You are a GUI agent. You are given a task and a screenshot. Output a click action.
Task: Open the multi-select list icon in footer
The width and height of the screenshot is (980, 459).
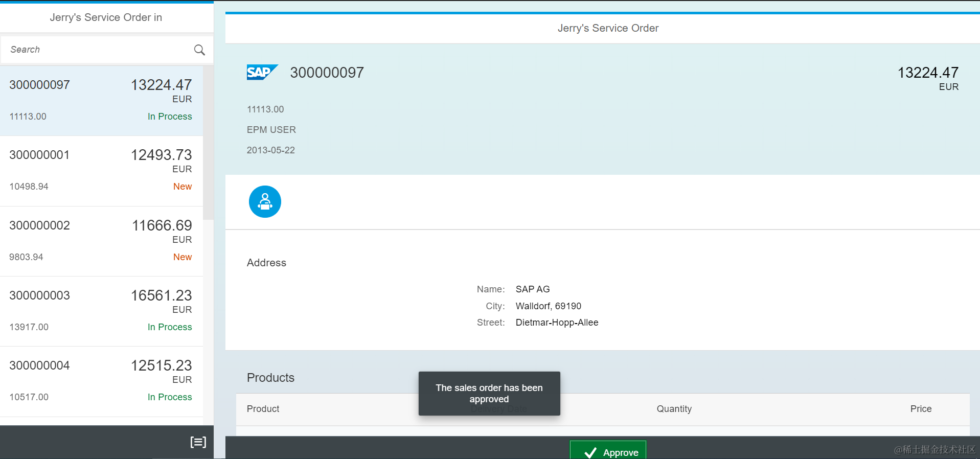point(198,442)
